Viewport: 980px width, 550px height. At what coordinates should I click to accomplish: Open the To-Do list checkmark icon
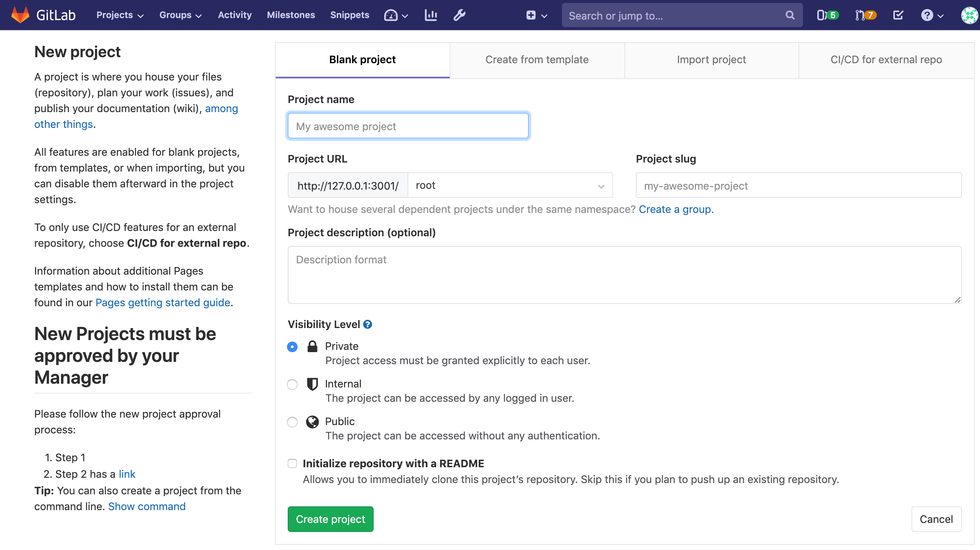pyautogui.click(x=898, y=15)
